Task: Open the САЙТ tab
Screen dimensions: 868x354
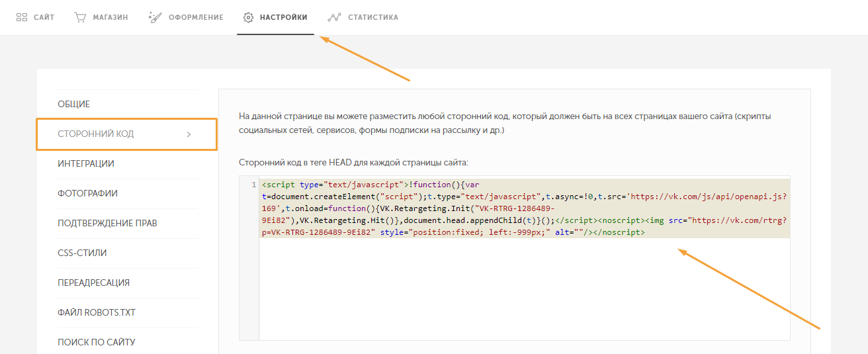Action: tap(36, 17)
